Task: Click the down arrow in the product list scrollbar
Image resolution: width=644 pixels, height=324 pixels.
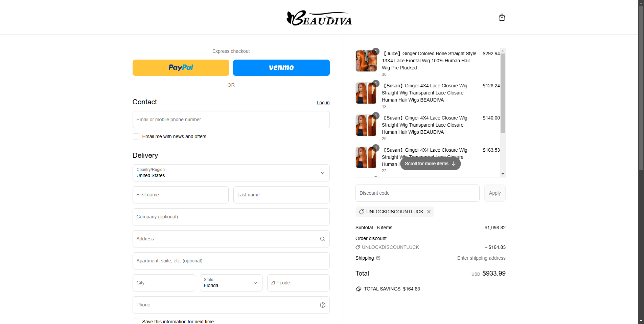Action: (503, 174)
